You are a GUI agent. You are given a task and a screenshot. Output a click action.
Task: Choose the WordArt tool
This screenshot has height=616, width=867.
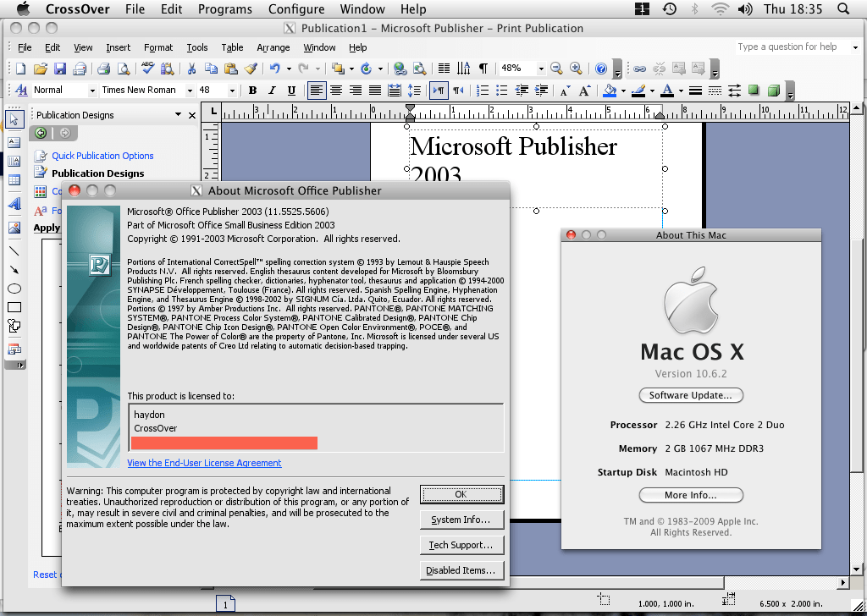click(14, 204)
